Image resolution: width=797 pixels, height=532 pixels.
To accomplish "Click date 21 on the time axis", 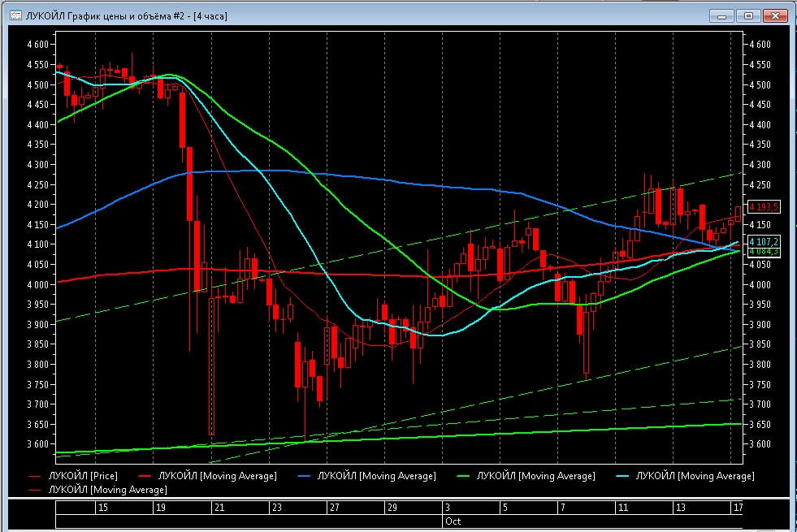I will [x=219, y=508].
